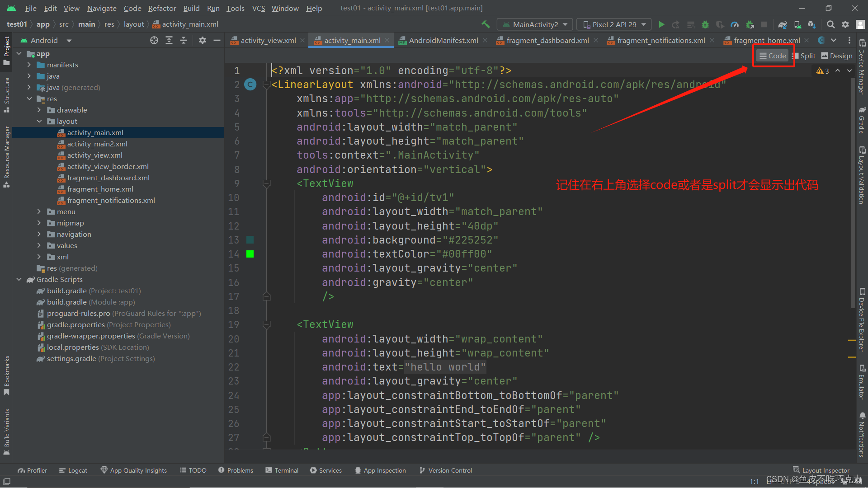Sync project with Gradle files icon
Viewport: 868px width, 488px height.
pyautogui.click(x=783, y=24)
